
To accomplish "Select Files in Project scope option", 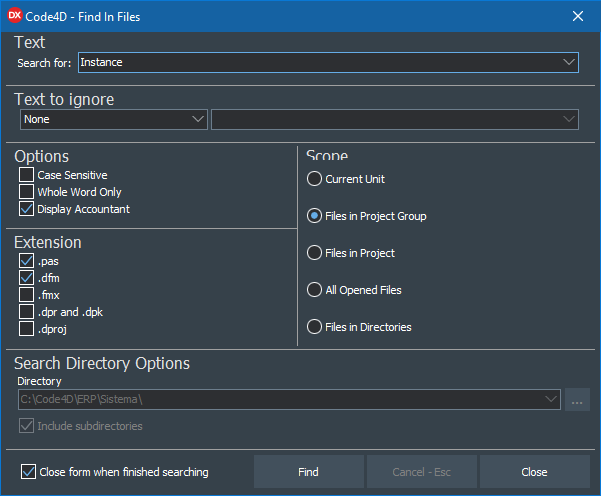I will pyautogui.click(x=315, y=253).
